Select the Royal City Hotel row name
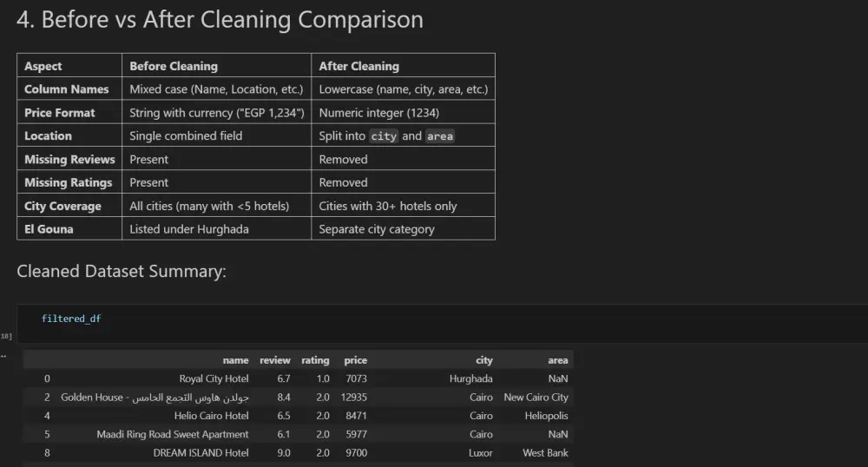Viewport: 868px width, 467px height. [214, 378]
